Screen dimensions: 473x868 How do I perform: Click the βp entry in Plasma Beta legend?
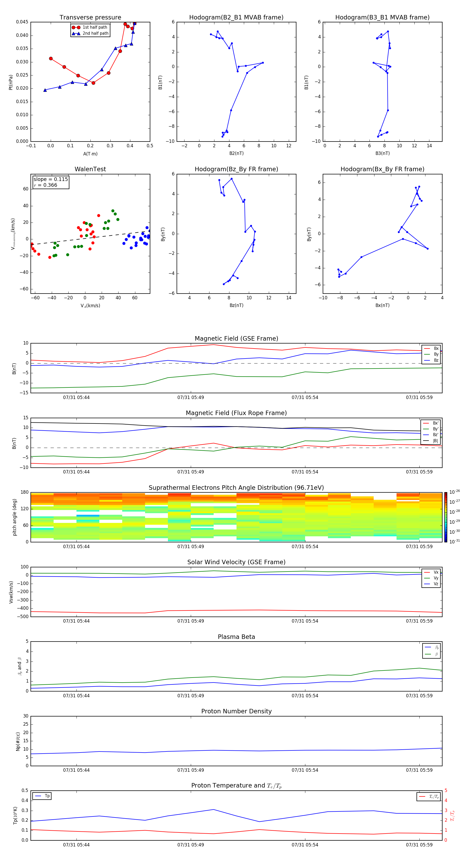tap(431, 647)
